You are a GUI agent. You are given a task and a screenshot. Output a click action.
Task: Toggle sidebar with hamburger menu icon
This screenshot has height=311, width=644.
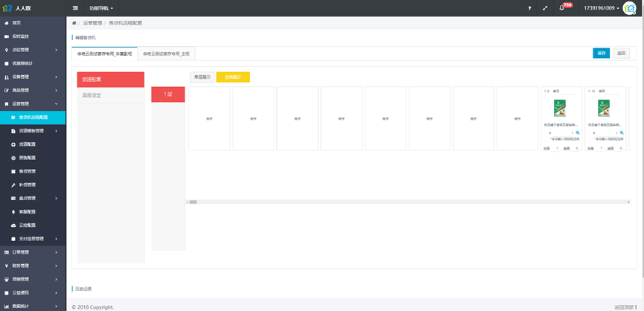tap(75, 7)
